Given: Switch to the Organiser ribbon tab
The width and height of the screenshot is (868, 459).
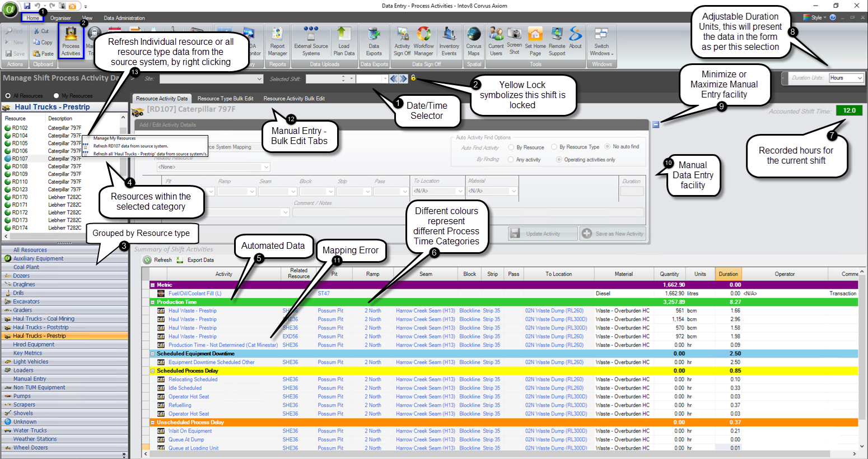Looking at the screenshot, I should coord(60,18).
